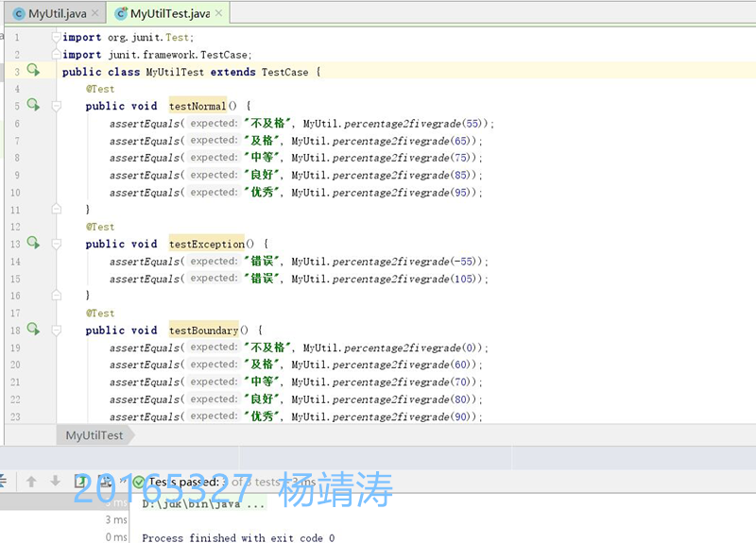Screen dimensions: 756x543
Task: Go to previous failed test arrow
Action: [31, 481]
